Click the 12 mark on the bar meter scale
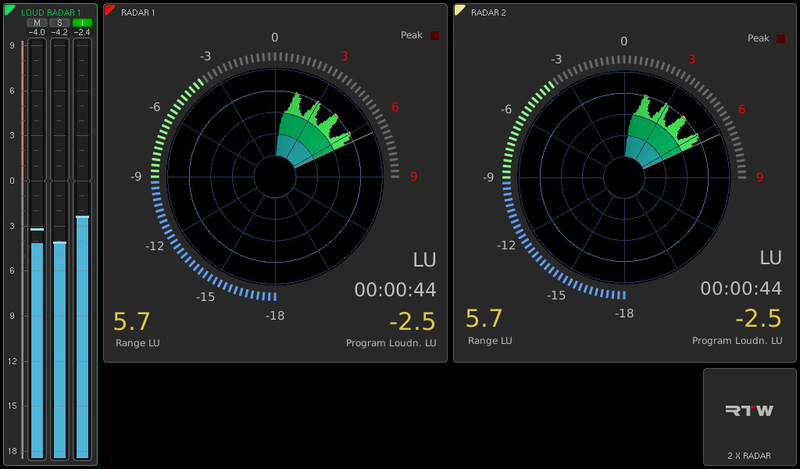 [12, 361]
